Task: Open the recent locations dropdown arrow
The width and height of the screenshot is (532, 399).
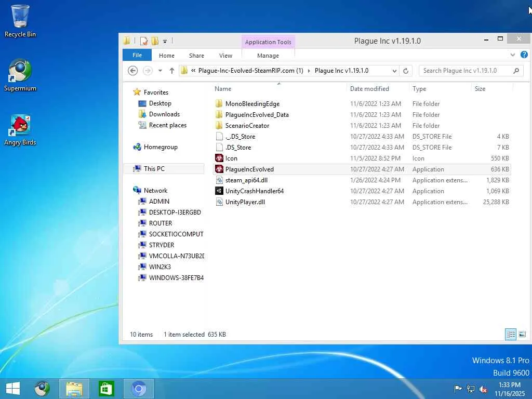Action: pyautogui.click(x=160, y=71)
